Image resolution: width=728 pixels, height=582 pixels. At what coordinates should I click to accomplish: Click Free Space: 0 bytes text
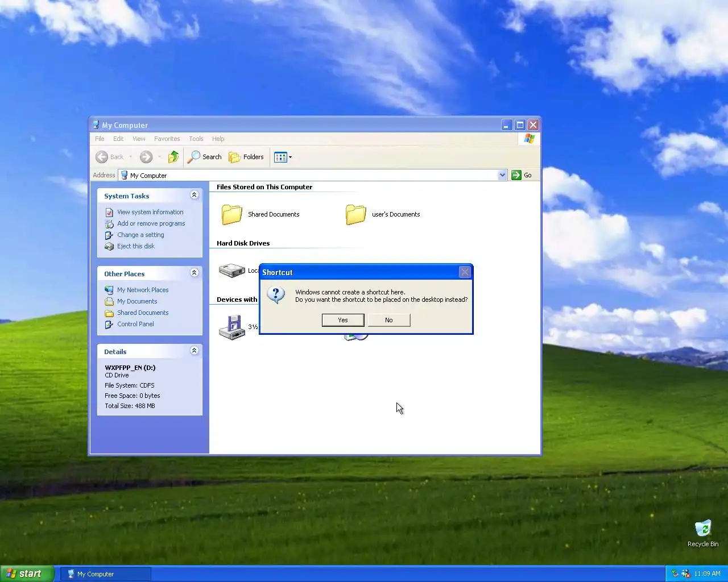[x=133, y=396]
